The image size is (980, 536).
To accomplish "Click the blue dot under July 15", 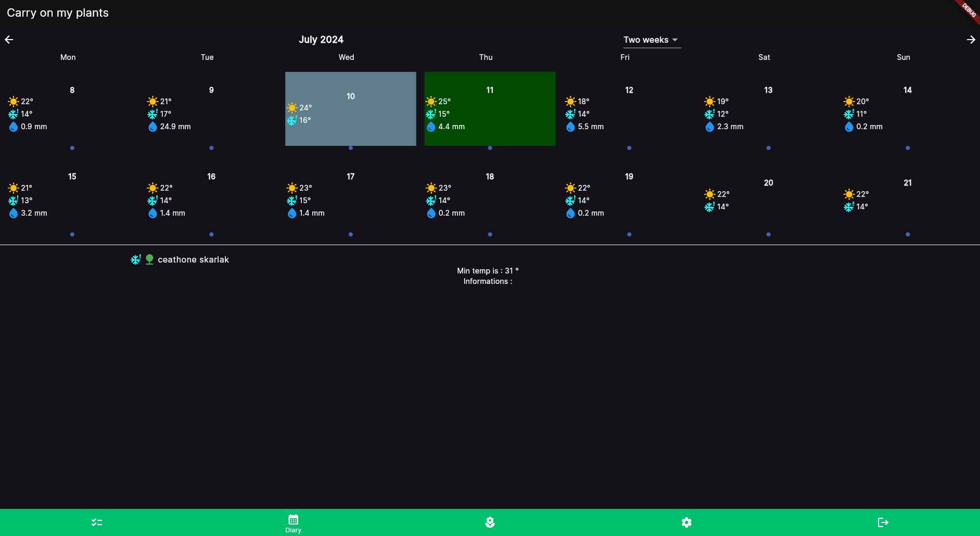I will (x=72, y=234).
